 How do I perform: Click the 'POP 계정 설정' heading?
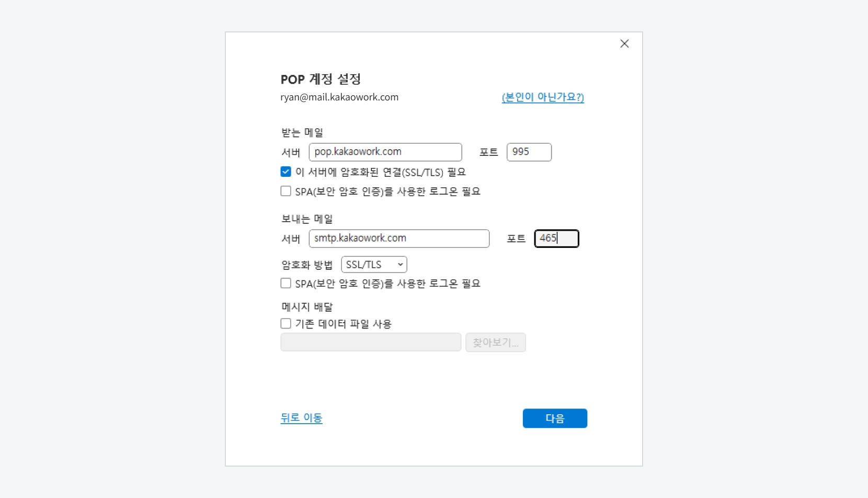[x=321, y=80]
